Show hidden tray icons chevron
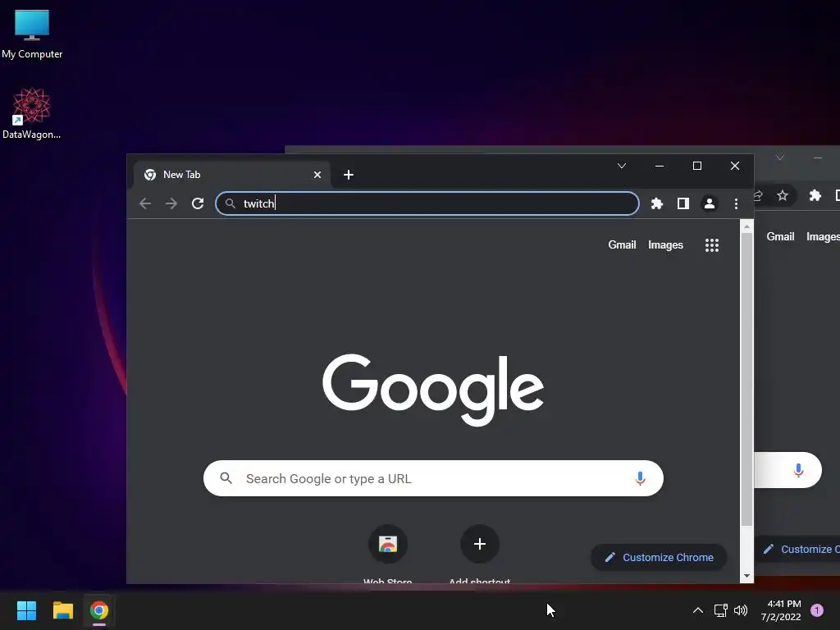Screen dimensions: 840x630 (x=697, y=610)
